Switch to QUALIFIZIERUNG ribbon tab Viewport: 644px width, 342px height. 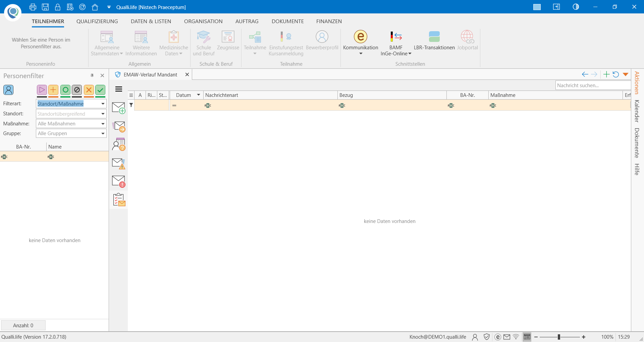tap(97, 21)
